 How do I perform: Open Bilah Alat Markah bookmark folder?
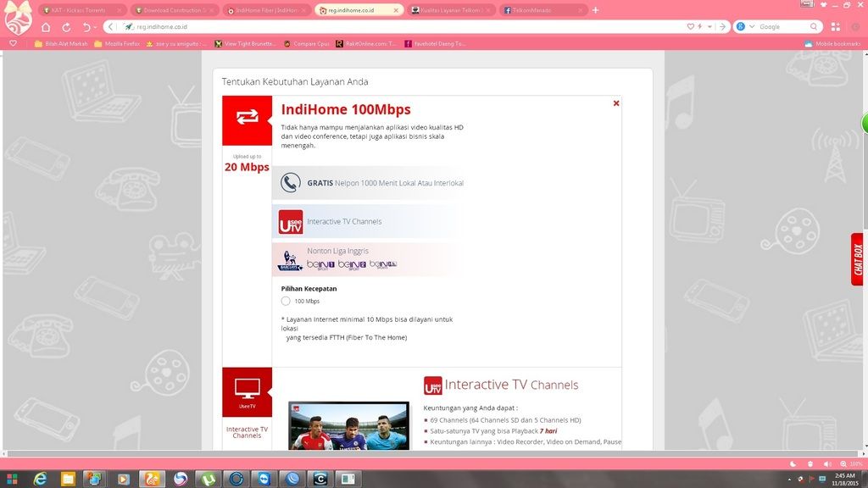point(61,43)
